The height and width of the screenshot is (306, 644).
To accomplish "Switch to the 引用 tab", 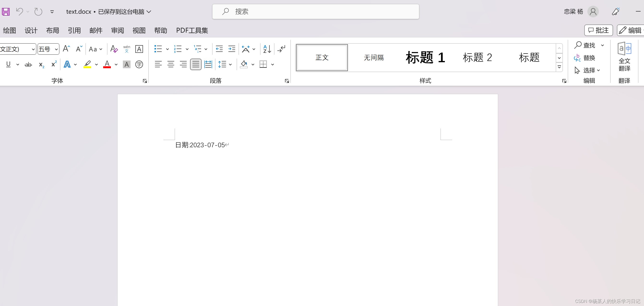I will 74,31.
